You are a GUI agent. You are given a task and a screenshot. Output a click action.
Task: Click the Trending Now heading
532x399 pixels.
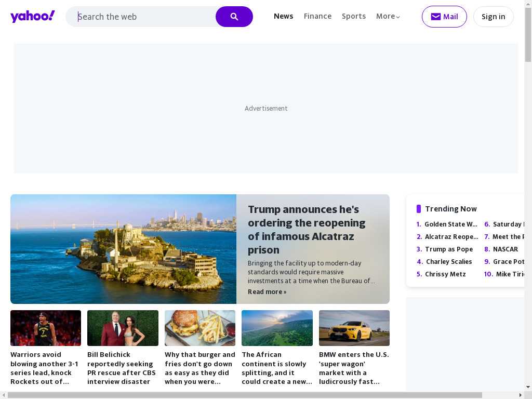[451, 209]
